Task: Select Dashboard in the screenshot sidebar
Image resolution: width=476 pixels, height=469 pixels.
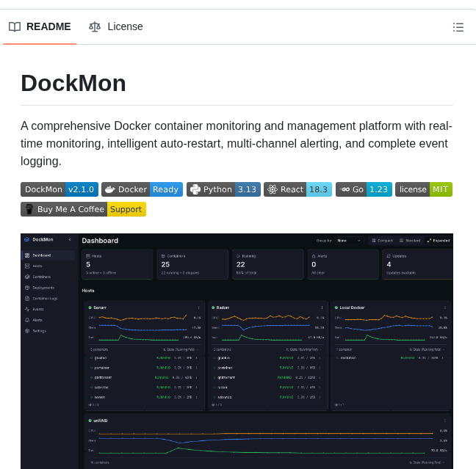Action: coord(48,255)
